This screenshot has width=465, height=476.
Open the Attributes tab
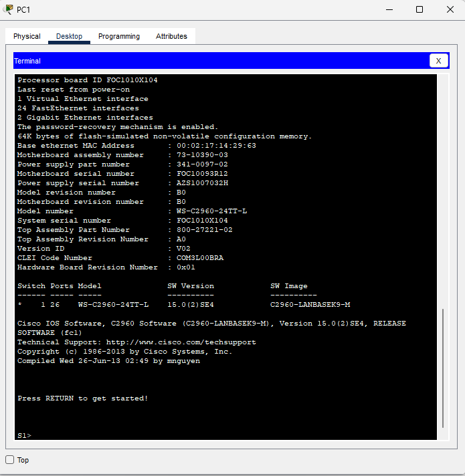171,36
